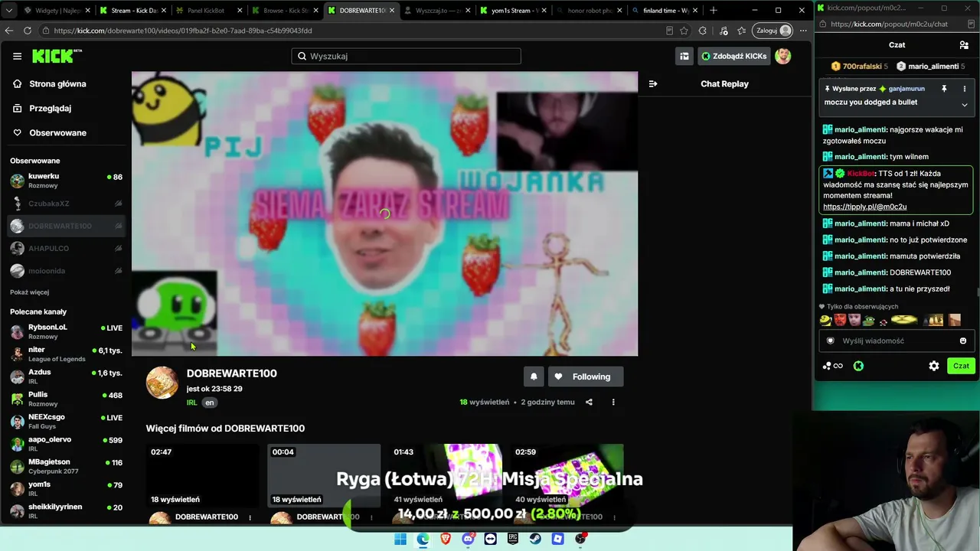Expand the Pokaż więcej followed list
The image size is (980, 551).
point(29,292)
